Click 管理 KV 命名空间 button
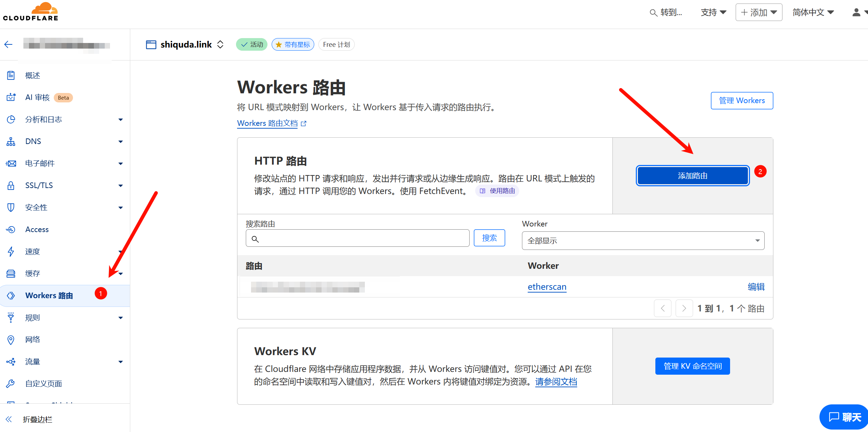868x432 pixels. [692, 366]
